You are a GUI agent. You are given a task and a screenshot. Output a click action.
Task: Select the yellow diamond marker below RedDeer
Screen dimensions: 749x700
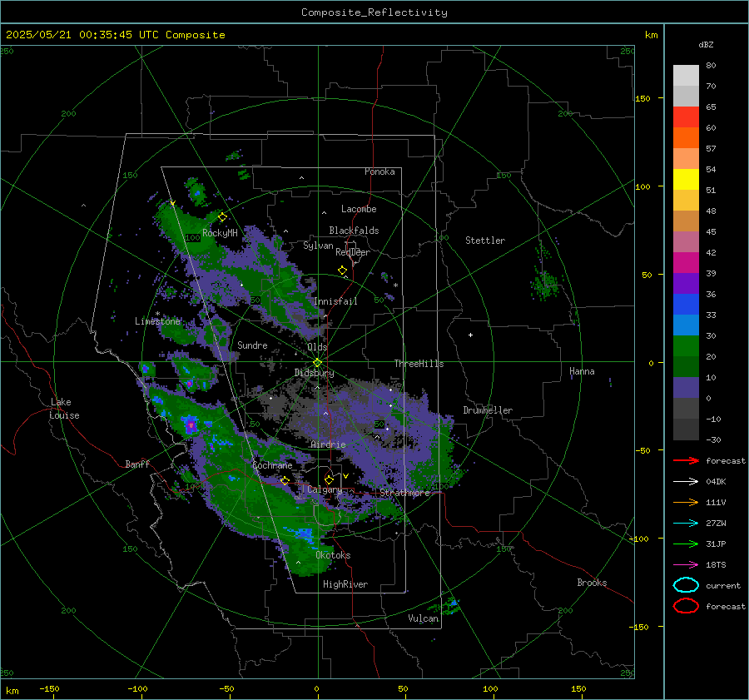coord(343,271)
